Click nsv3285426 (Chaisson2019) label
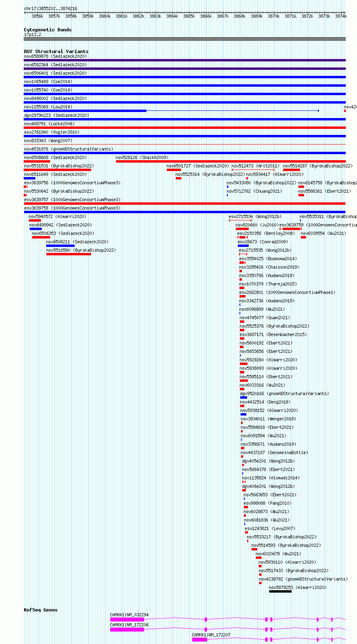The width and height of the screenshot is (357, 644). point(269,267)
